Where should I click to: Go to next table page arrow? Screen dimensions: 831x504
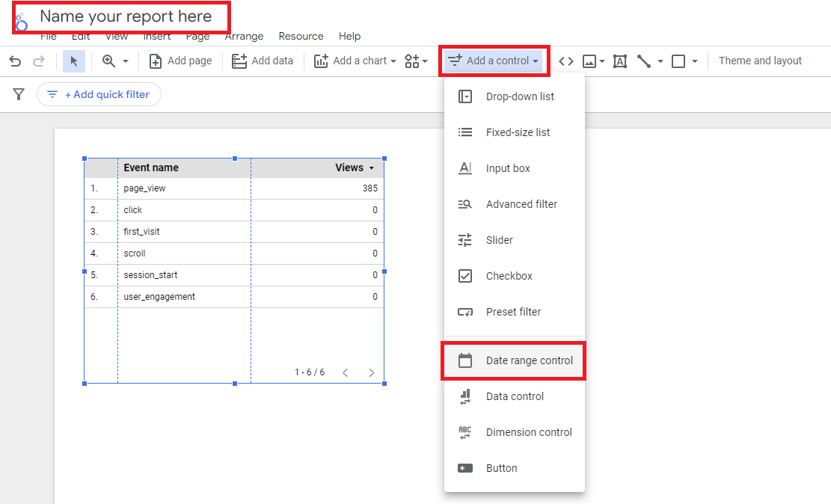point(372,372)
